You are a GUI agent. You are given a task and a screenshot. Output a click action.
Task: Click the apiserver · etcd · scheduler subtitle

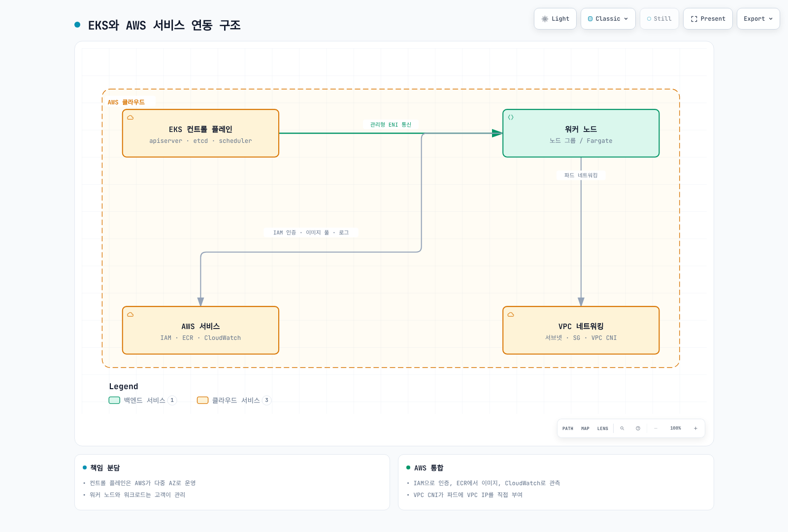[x=200, y=141]
